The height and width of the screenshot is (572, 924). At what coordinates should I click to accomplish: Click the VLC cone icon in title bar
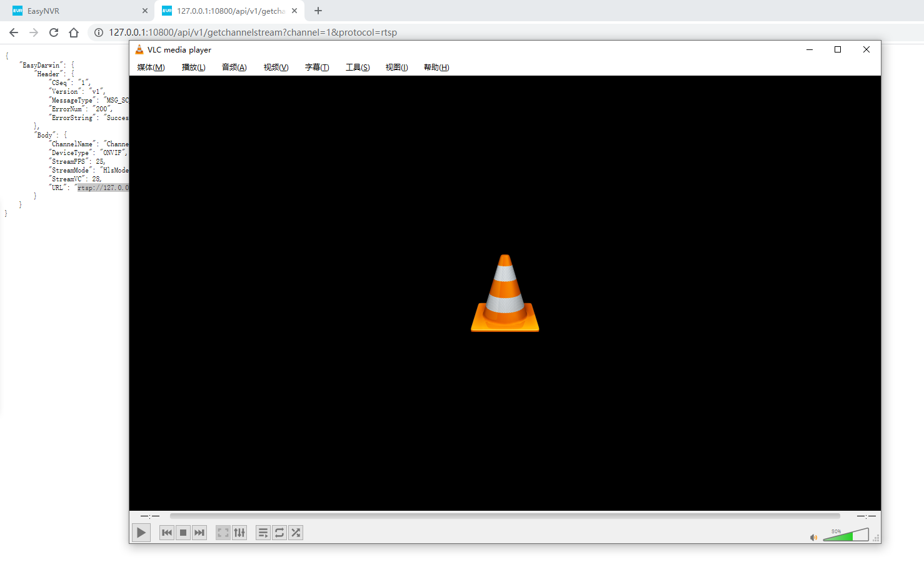[x=139, y=49]
